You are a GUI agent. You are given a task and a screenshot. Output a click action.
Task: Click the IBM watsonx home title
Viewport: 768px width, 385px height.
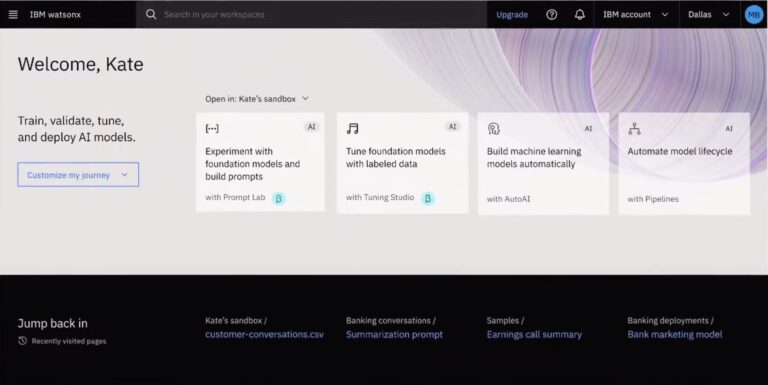click(55, 15)
